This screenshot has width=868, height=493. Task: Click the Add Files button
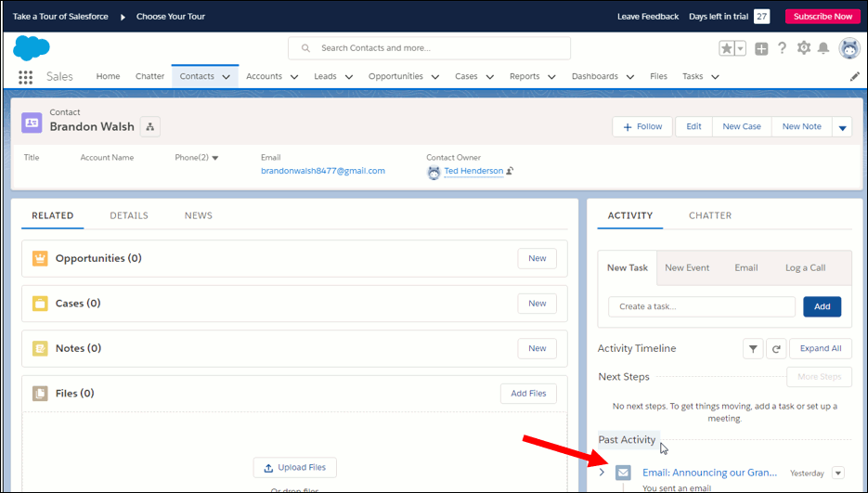(x=528, y=394)
